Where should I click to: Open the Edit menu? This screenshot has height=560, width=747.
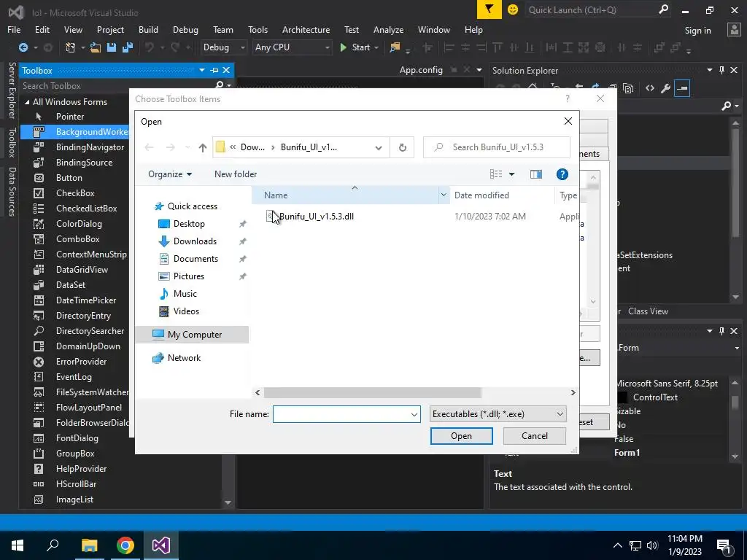pos(42,29)
